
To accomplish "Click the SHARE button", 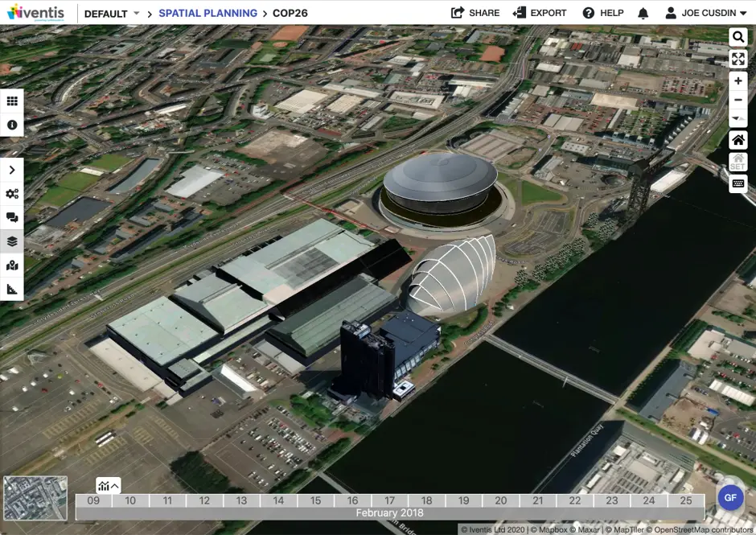I will 475,13.
